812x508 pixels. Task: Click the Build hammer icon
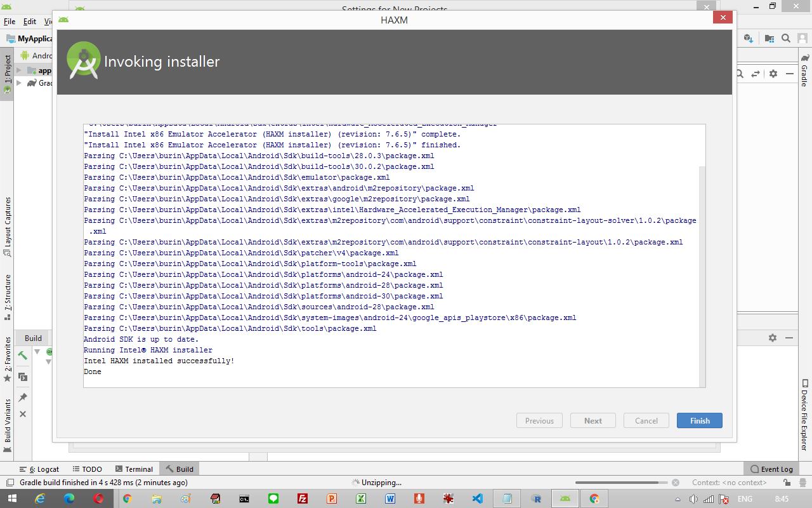pos(23,356)
